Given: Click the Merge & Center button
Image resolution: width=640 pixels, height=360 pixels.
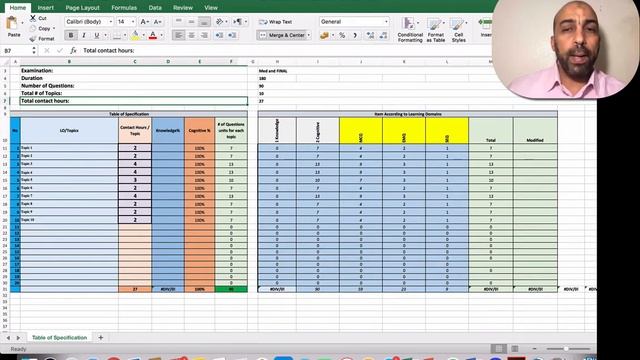Looking at the screenshot, I should tap(282, 36).
